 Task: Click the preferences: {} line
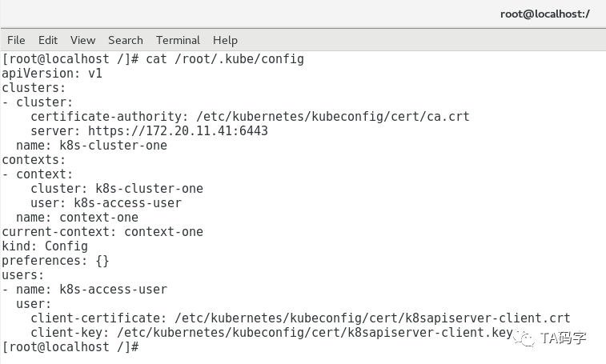pos(56,261)
